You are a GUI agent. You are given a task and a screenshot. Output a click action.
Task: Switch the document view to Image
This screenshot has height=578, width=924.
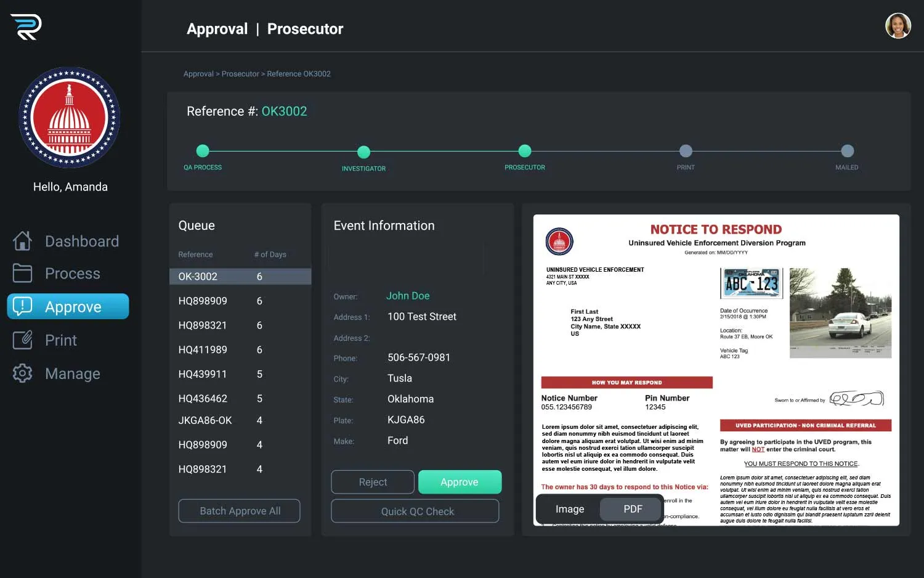pos(569,509)
